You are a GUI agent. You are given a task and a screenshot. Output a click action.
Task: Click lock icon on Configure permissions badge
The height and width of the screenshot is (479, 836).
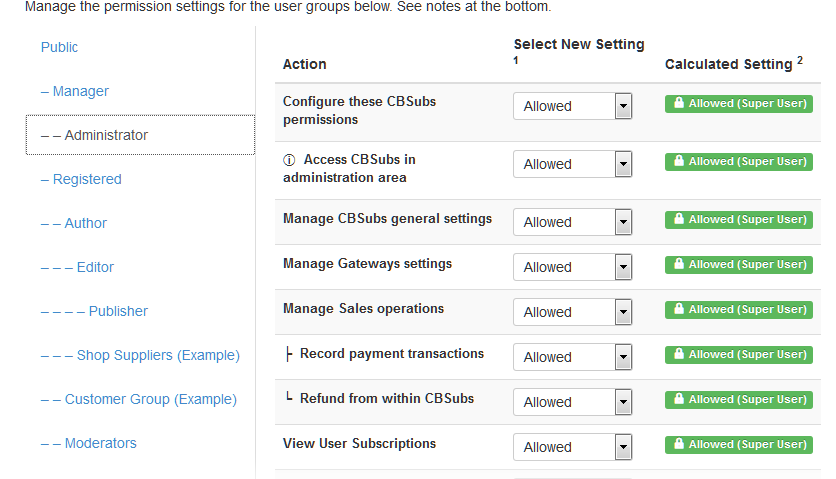(679, 102)
